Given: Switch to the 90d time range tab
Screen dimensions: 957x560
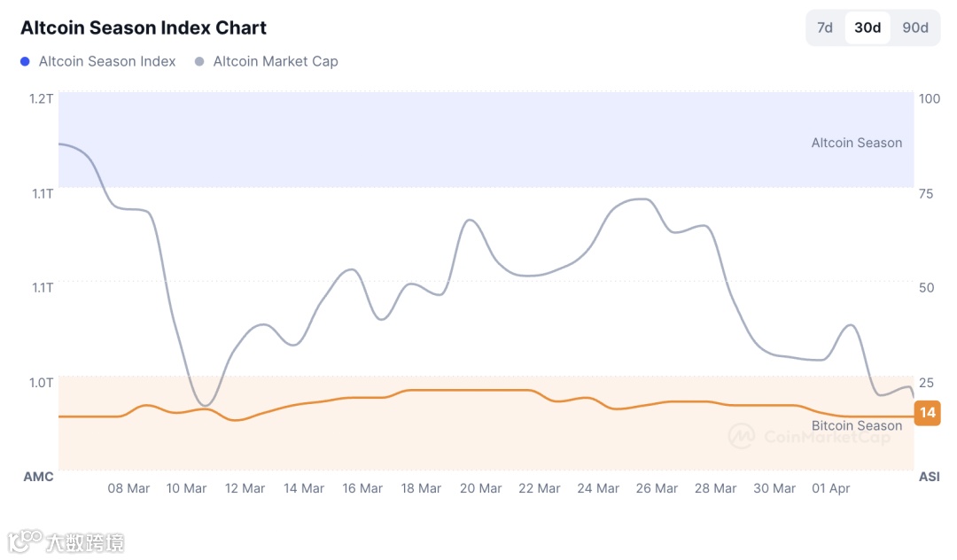Looking at the screenshot, I should tap(915, 27).
